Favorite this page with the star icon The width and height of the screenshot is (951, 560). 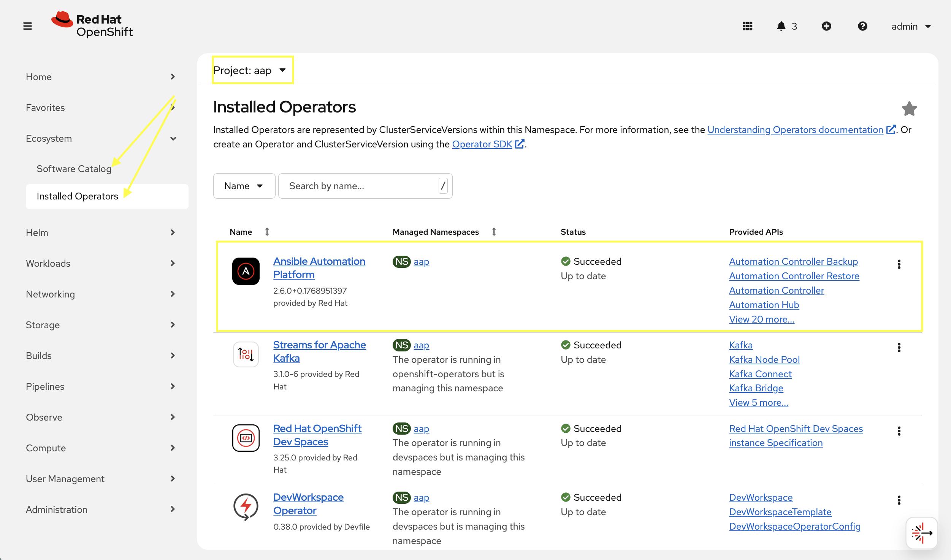click(x=909, y=109)
